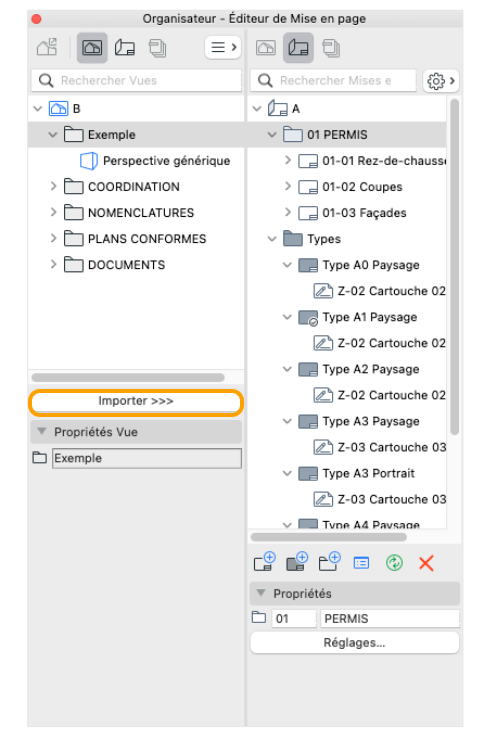
Task: Click the green update/refresh icon
Action: point(394,563)
